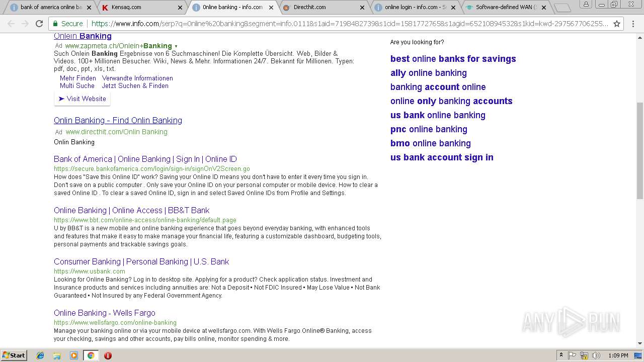Close the 'bank of america online' tab
The width and height of the screenshot is (644, 362).
89,8
